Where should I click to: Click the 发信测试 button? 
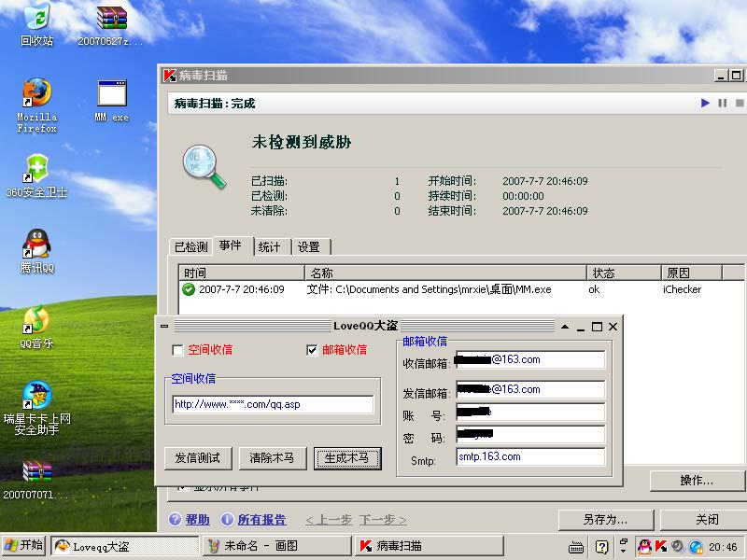coord(198,458)
